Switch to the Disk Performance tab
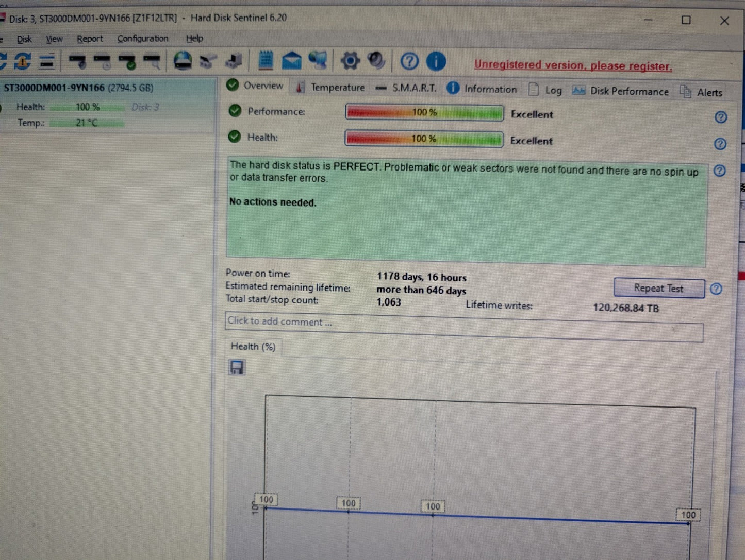 click(x=621, y=91)
